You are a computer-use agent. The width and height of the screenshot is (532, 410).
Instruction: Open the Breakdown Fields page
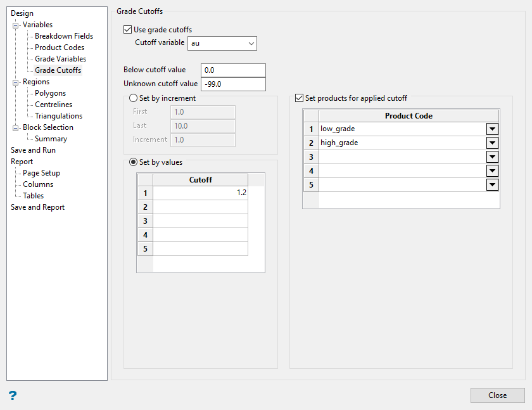[64, 36]
